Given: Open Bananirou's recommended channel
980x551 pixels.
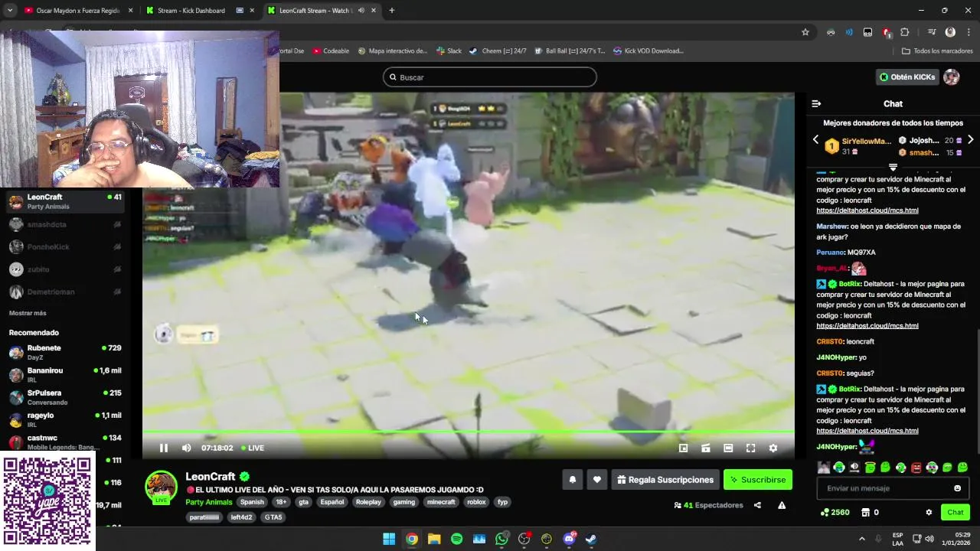Looking at the screenshot, I should [65, 375].
